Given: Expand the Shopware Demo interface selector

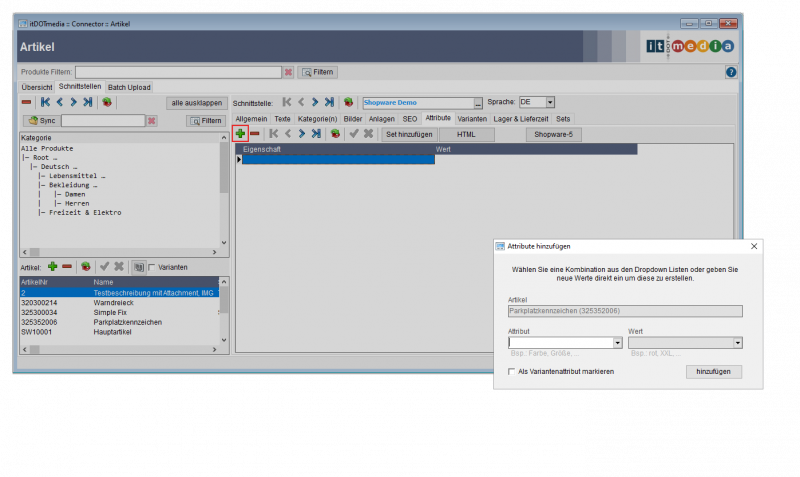Looking at the screenshot, I should (478, 102).
